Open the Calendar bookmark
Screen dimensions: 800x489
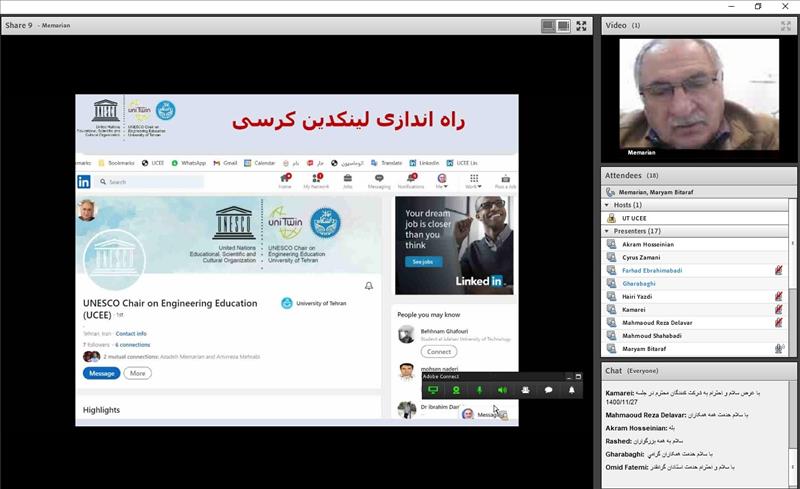tap(259, 163)
